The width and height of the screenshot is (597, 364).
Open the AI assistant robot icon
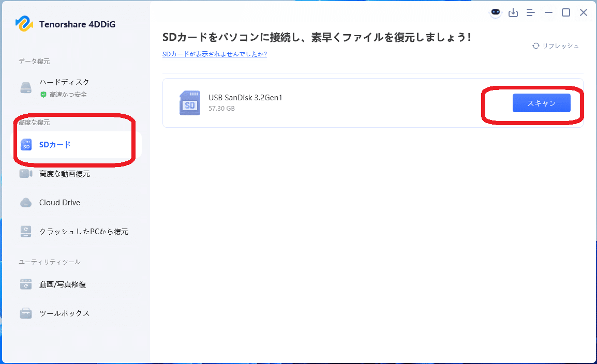click(495, 12)
